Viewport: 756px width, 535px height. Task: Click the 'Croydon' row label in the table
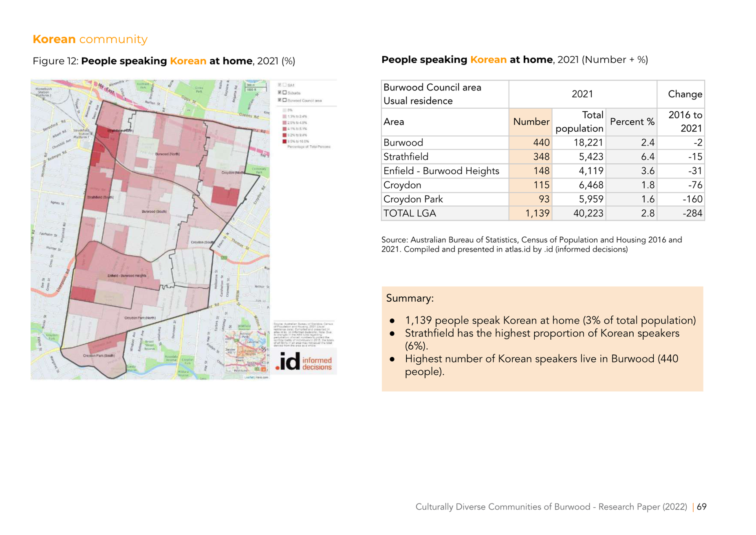(402, 185)
